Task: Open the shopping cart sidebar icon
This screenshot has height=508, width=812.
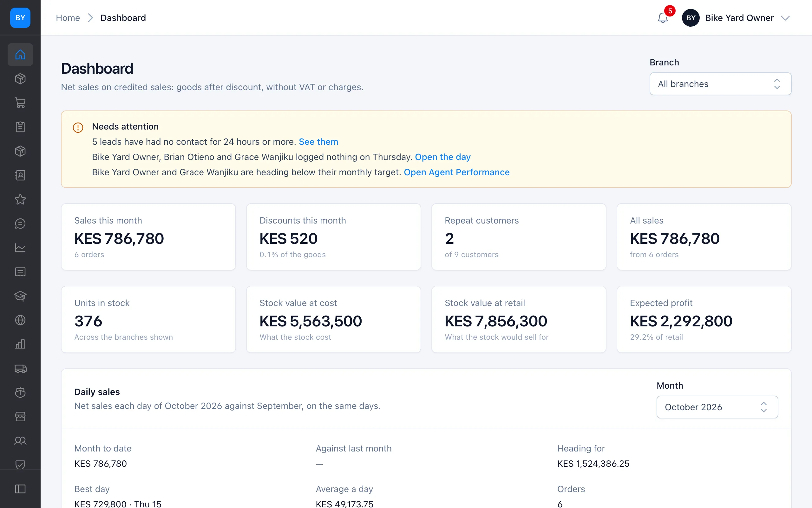Action: (20, 103)
